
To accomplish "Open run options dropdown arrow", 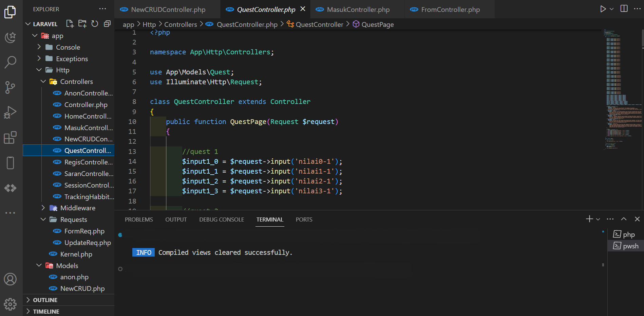I will (611, 9).
